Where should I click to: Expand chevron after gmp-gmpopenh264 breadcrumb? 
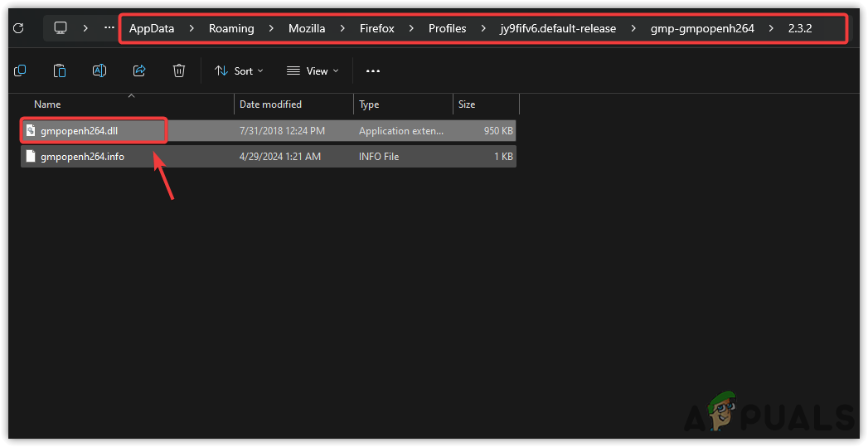[771, 28]
